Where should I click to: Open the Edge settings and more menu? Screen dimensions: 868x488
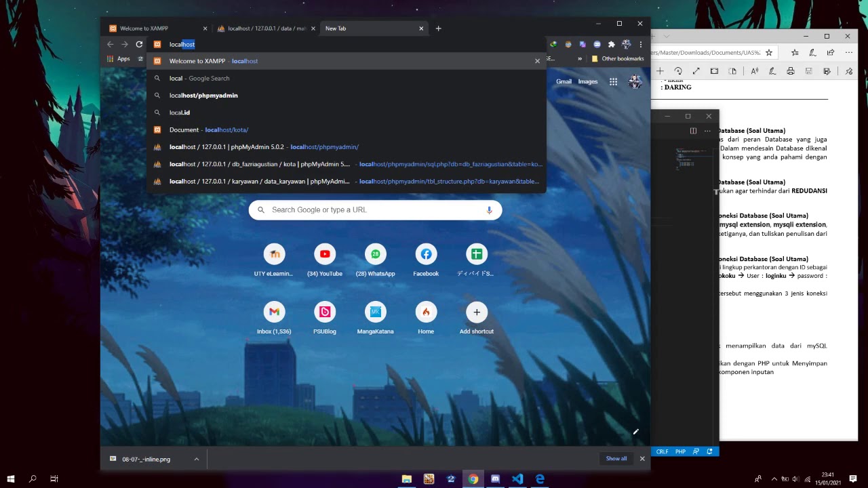[848, 52]
